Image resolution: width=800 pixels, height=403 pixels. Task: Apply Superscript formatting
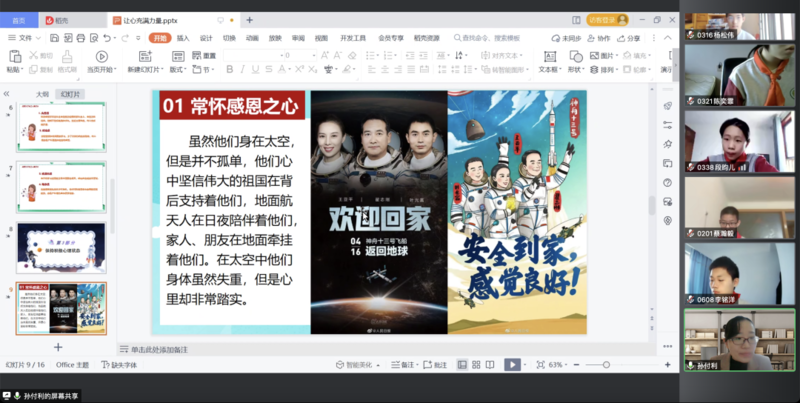click(299, 69)
